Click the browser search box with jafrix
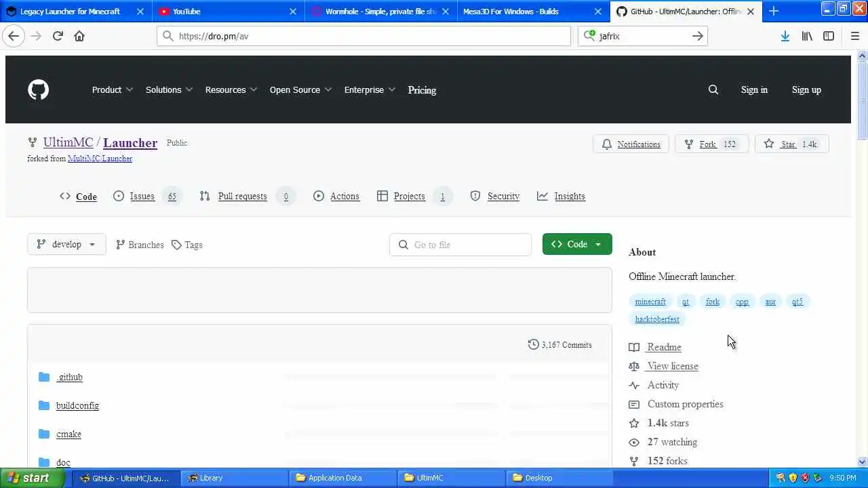Viewport: 868px width, 488px height. (x=643, y=36)
